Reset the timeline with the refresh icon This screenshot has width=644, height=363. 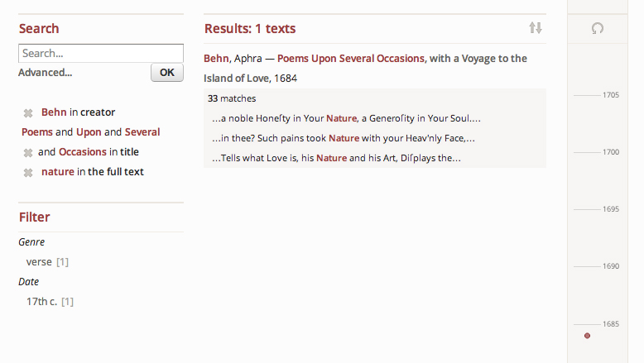[x=598, y=29]
